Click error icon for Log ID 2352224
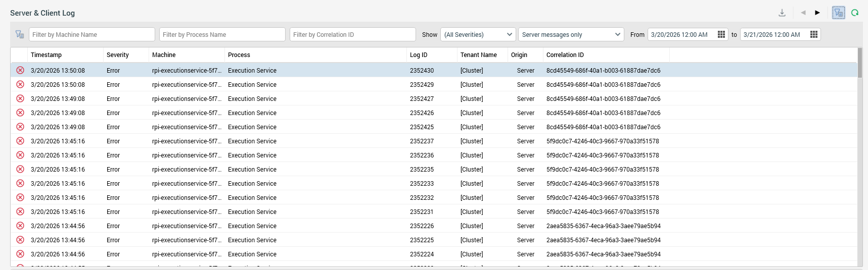 point(20,254)
